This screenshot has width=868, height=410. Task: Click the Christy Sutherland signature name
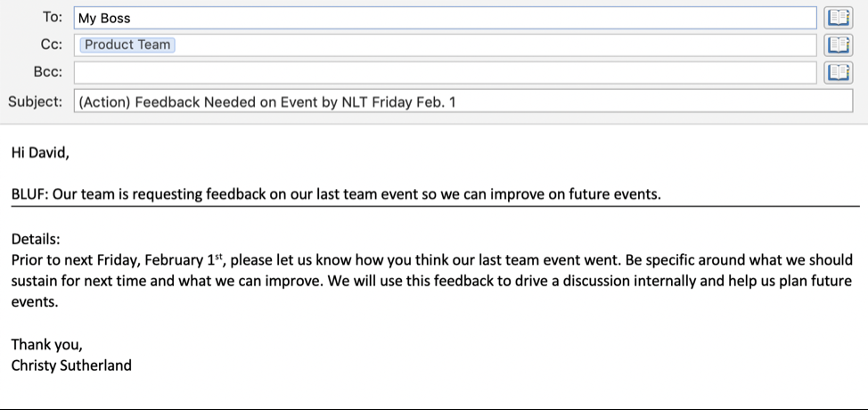71,365
